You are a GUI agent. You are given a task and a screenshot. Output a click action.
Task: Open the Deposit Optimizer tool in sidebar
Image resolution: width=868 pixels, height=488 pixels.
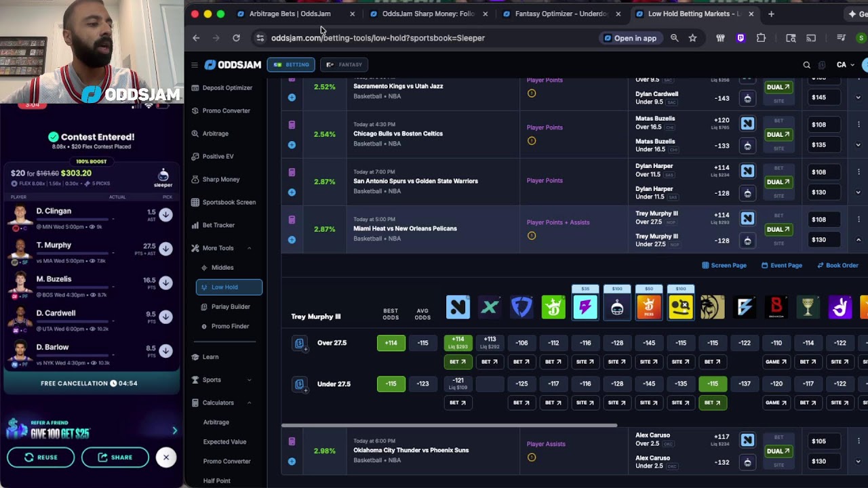click(227, 87)
